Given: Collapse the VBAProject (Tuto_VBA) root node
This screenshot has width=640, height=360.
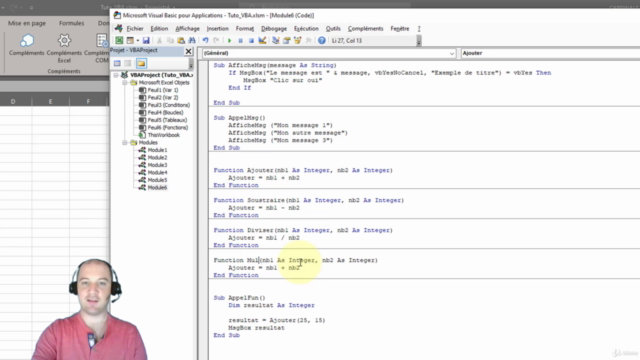Looking at the screenshot, I should tap(116, 75).
